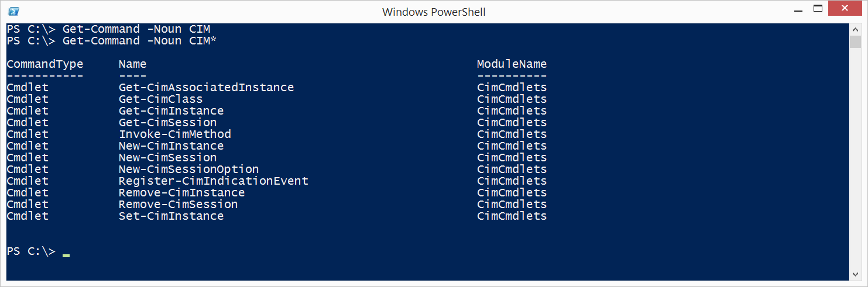Click the scrollbar up arrow
868x287 pixels.
pyautogui.click(x=856, y=29)
